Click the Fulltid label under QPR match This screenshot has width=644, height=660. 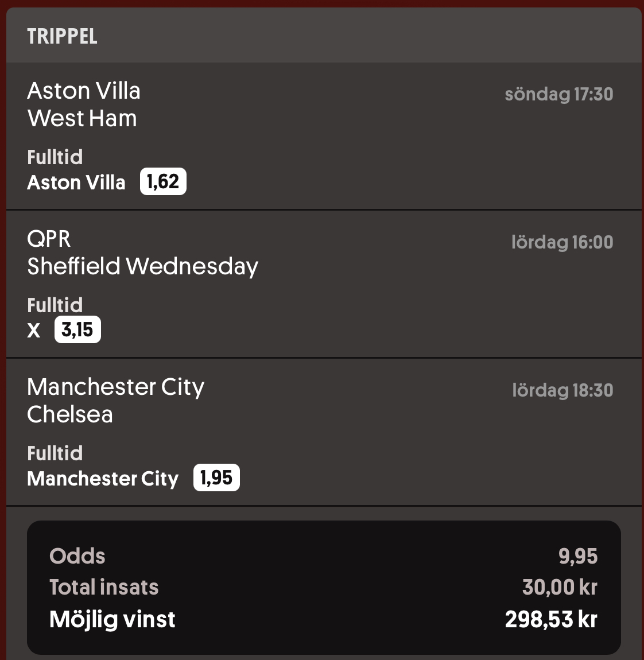pyautogui.click(x=55, y=305)
